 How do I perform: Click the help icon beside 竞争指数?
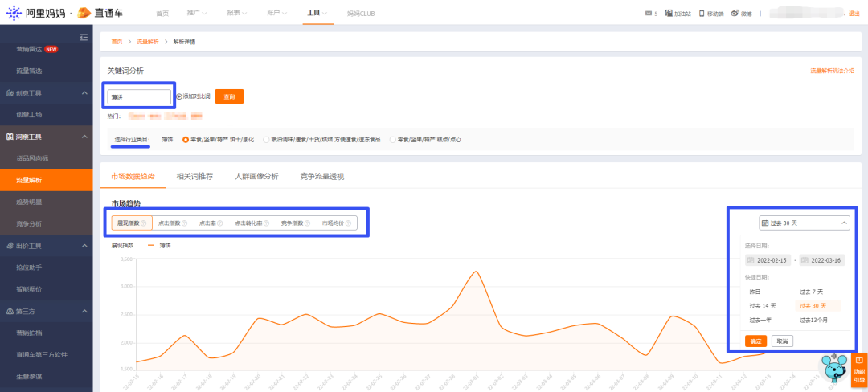[308, 223]
